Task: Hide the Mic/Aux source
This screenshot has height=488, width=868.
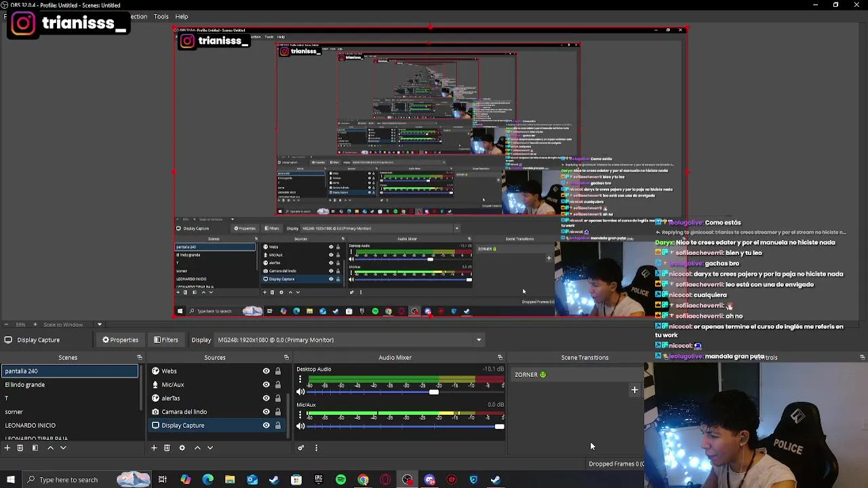Action: (266, 384)
